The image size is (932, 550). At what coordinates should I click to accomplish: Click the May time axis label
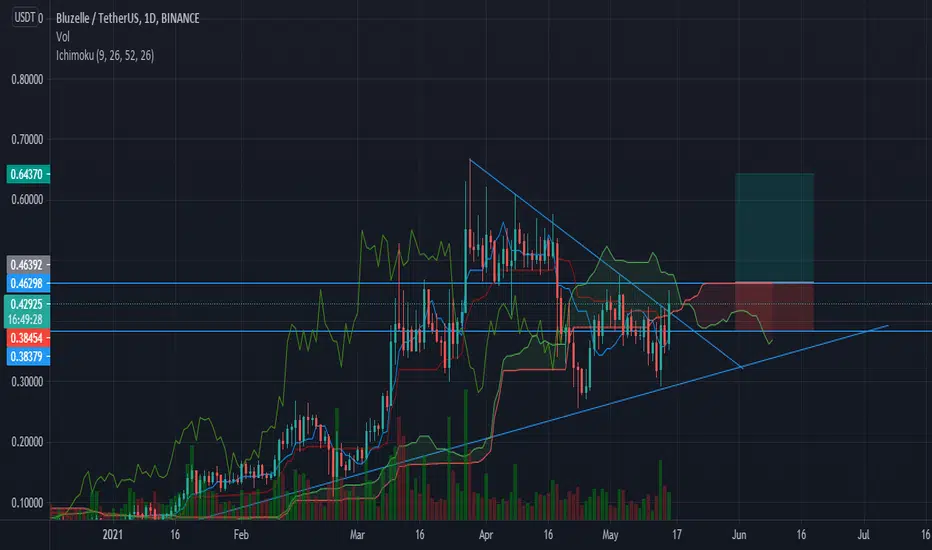point(610,535)
